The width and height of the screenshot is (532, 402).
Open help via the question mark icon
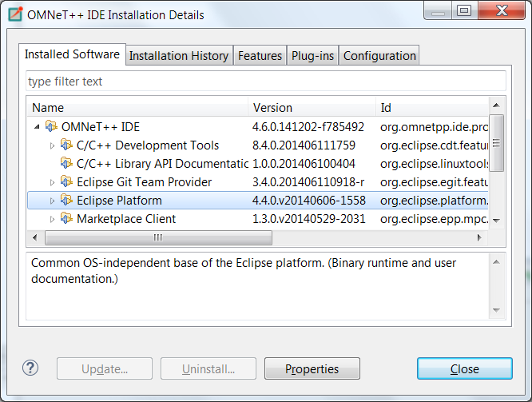30,368
